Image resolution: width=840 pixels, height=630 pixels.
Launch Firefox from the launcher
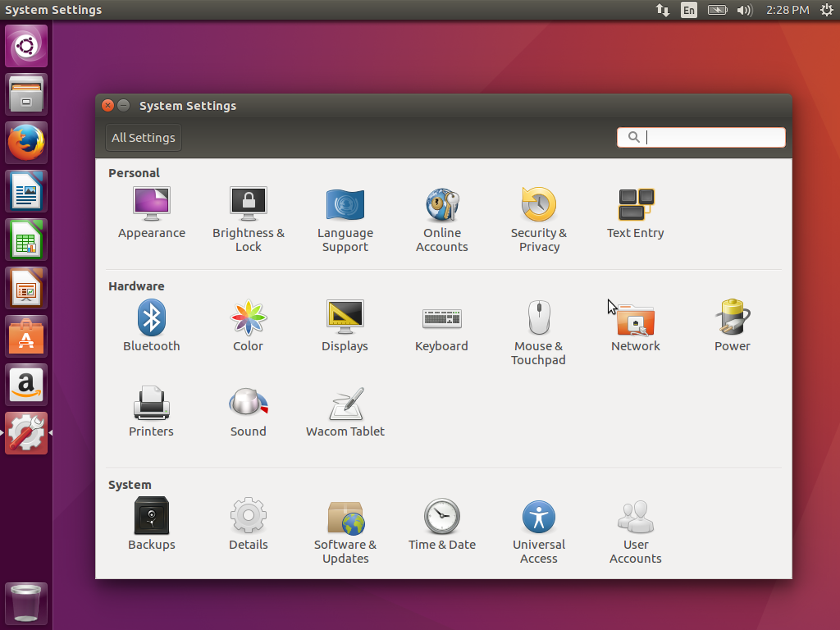pos(26,143)
